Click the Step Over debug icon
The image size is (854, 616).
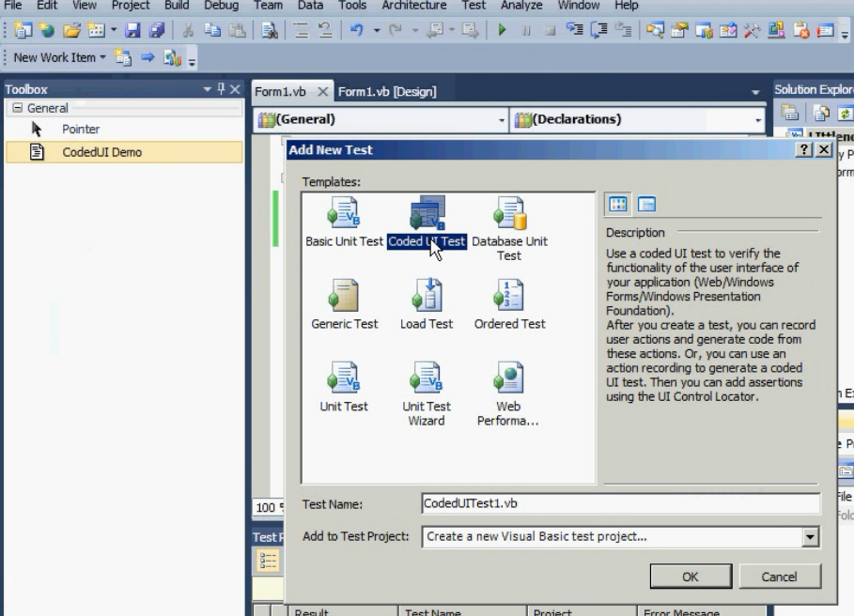point(599,30)
